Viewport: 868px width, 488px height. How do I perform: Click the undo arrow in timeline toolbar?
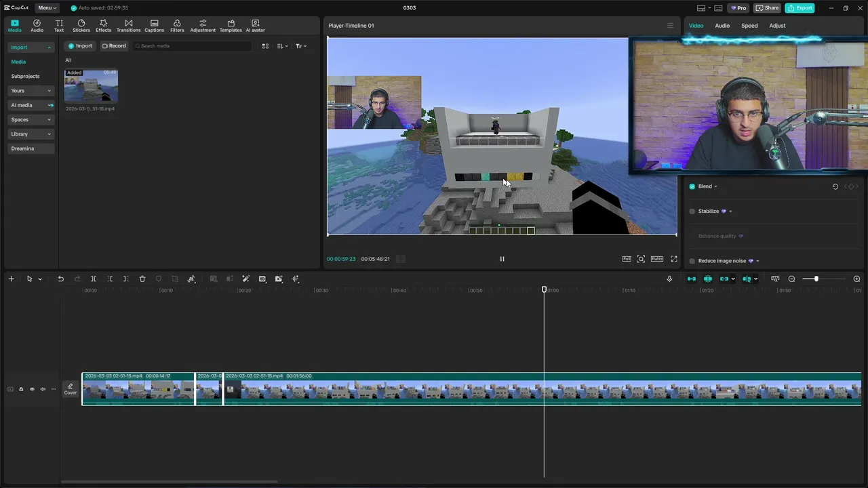click(x=60, y=279)
